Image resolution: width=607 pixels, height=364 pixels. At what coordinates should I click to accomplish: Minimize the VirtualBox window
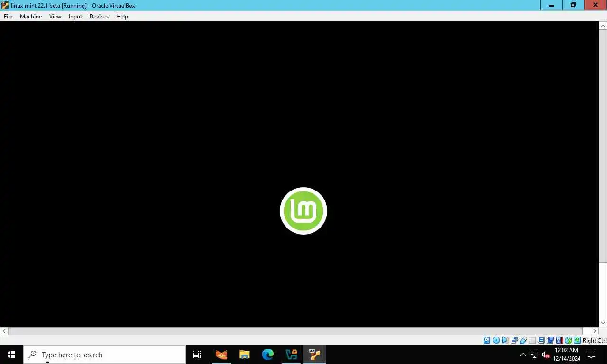[x=552, y=5]
